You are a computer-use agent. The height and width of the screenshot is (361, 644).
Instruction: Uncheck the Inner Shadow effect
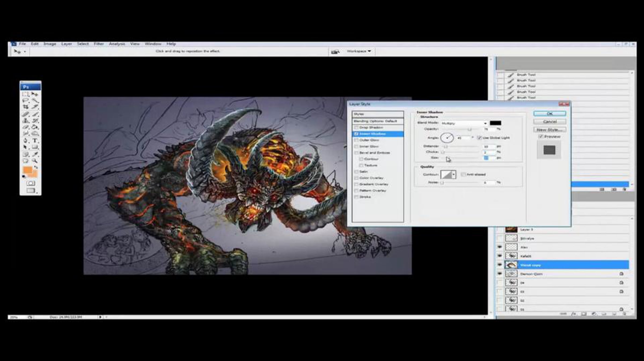click(356, 134)
